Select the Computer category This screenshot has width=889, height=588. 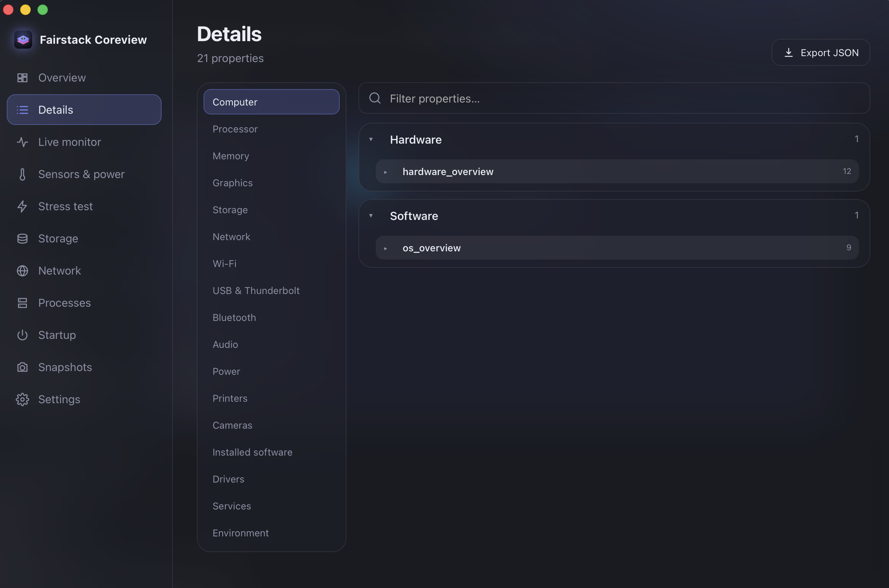[272, 102]
